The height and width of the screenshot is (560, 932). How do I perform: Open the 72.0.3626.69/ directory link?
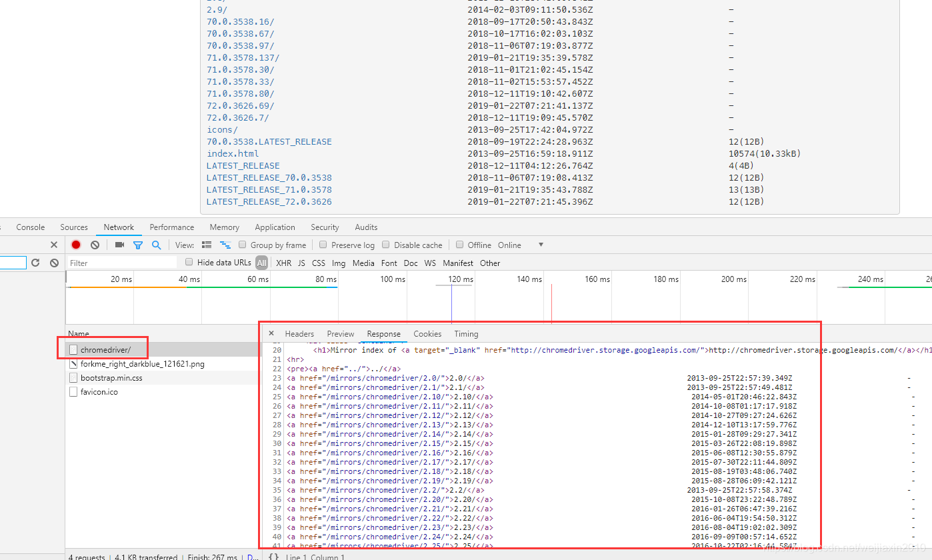[x=240, y=105]
